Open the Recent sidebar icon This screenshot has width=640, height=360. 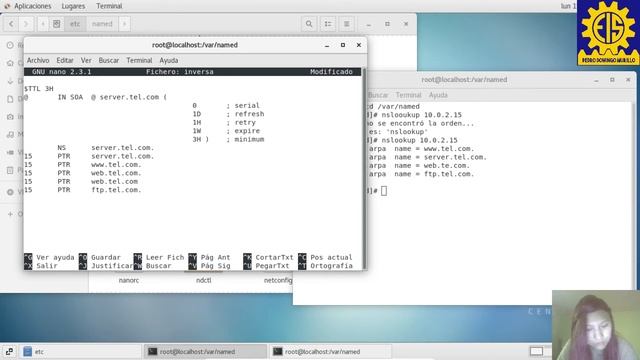click(x=10, y=45)
